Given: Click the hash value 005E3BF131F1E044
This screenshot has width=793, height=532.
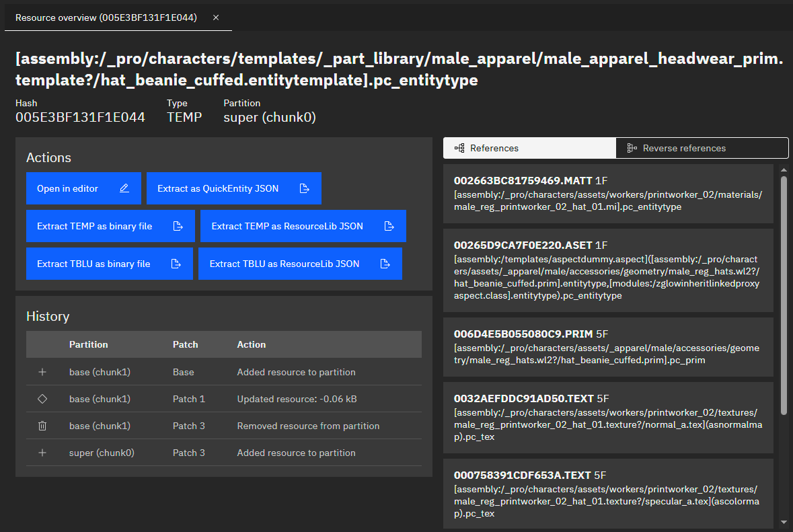Looking at the screenshot, I should 80,117.
